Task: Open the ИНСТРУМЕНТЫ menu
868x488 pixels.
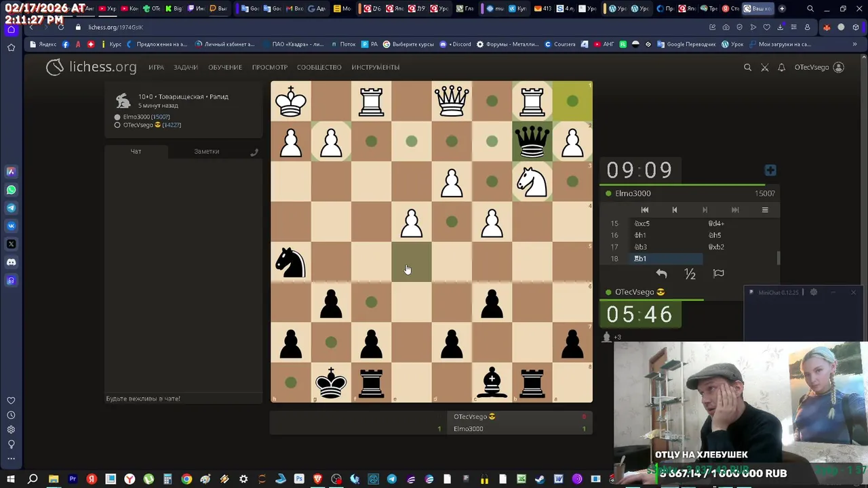Action: [x=375, y=67]
